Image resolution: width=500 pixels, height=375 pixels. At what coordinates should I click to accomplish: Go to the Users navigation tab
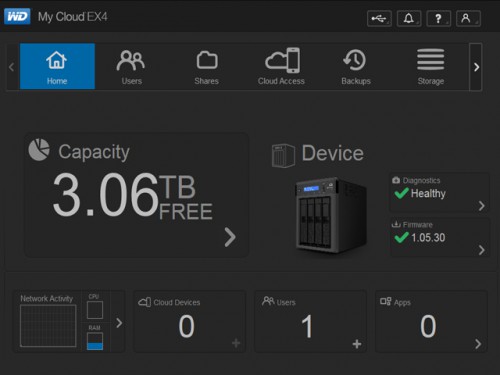pos(132,66)
